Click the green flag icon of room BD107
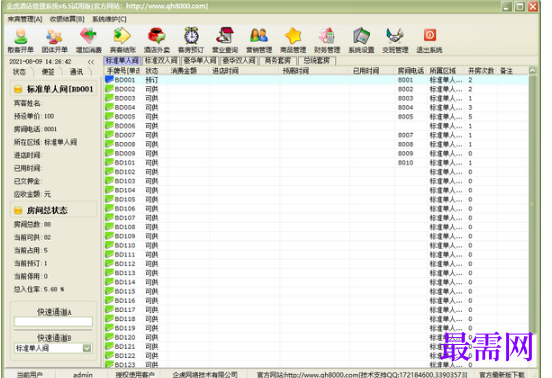Viewport: 552px width, 378px height. click(109, 218)
